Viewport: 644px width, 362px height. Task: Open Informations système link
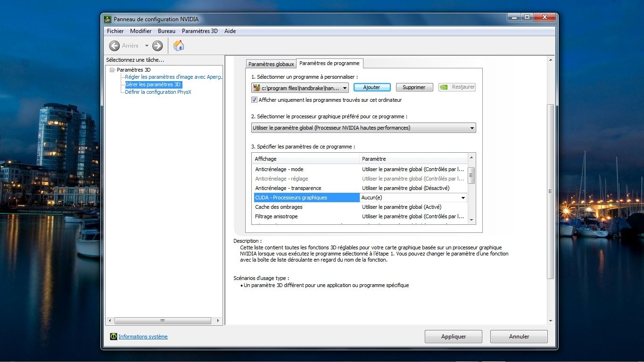click(143, 337)
